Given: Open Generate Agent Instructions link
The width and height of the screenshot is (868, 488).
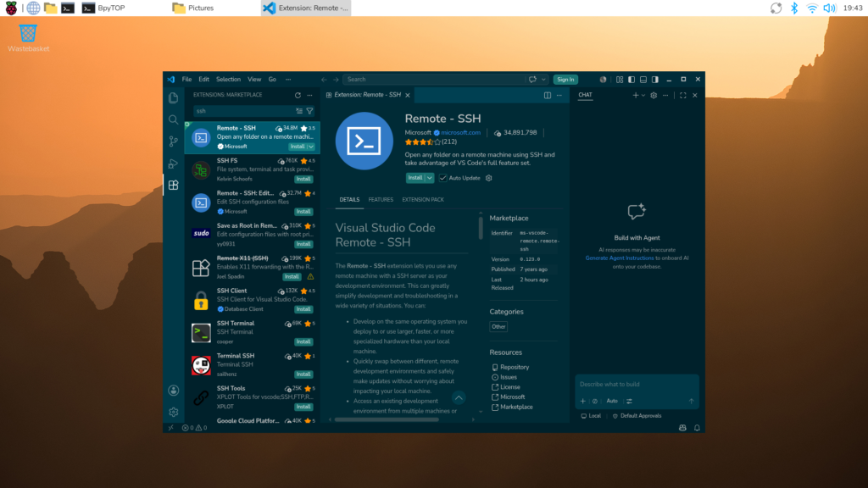Looking at the screenshot, I should [620, 258].
